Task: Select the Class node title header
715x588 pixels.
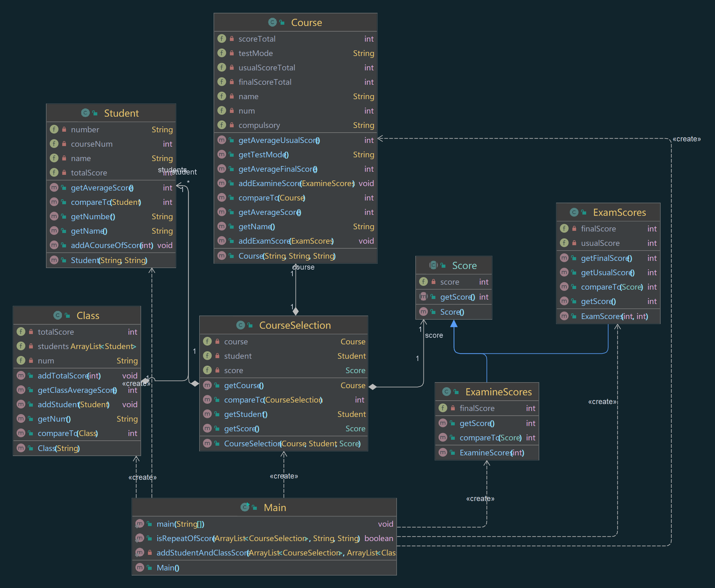Action: 88,315
